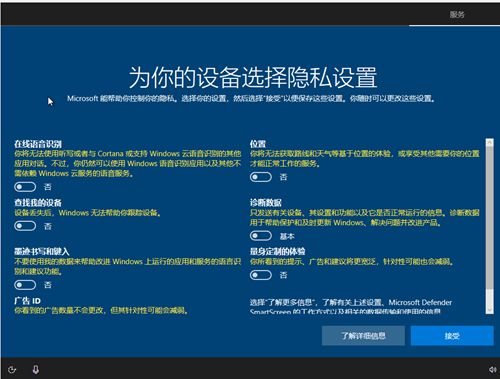
Task: Click the 查找我的设备 heading
Action: pyautogui.click(x=38, y=202)
